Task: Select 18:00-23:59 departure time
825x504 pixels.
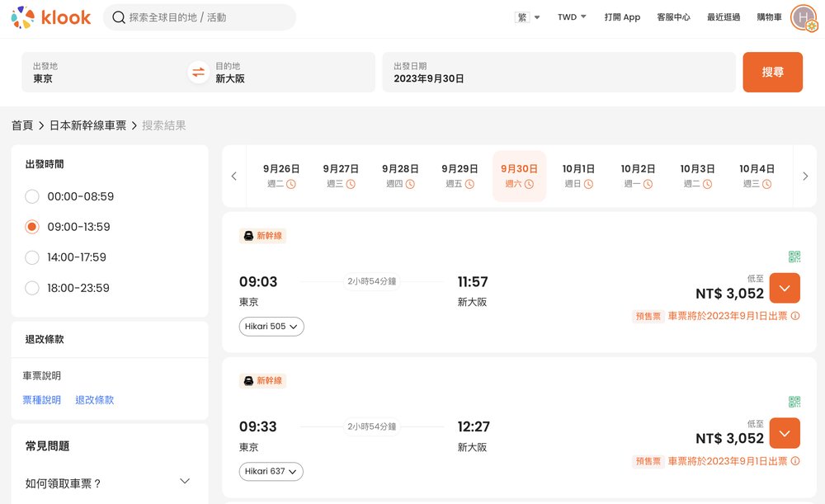Action: [x=32, y=288]
